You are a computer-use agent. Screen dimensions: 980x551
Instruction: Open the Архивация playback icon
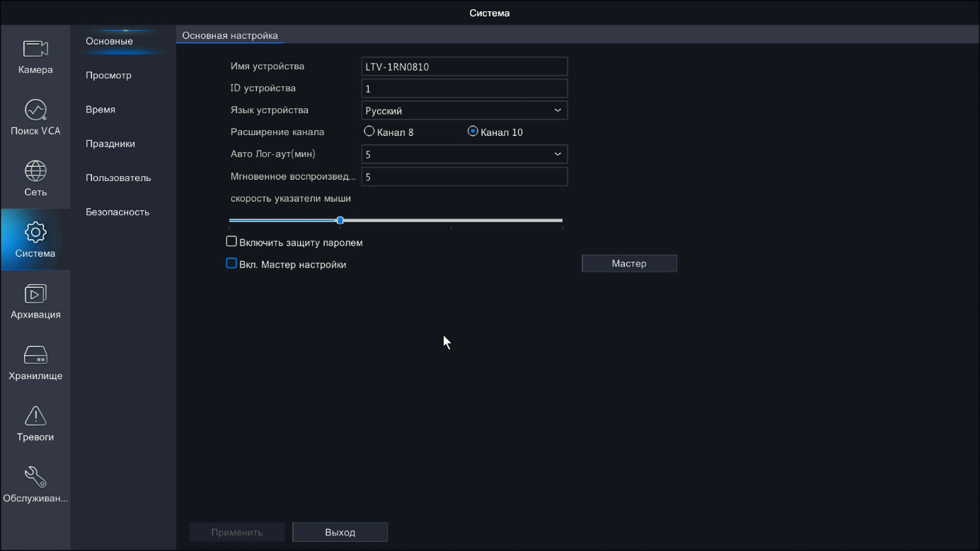(x=35, y=294)
